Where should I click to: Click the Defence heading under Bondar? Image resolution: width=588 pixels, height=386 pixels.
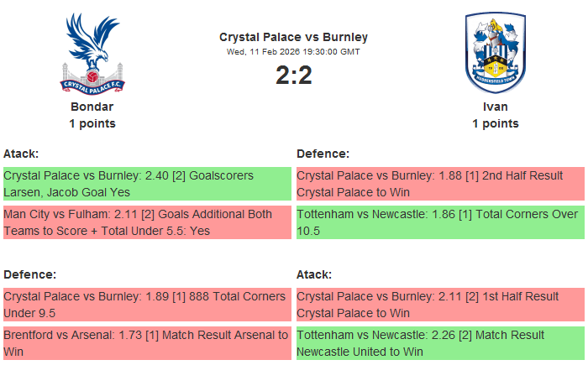point(29,274)
